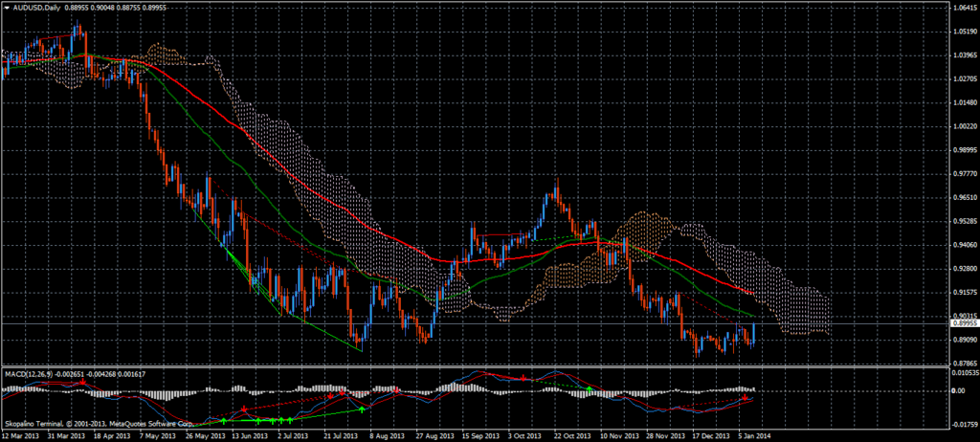Click the red MACD arrow above 13 Jun 2013
980x442 pixels.
pos(244,407)
